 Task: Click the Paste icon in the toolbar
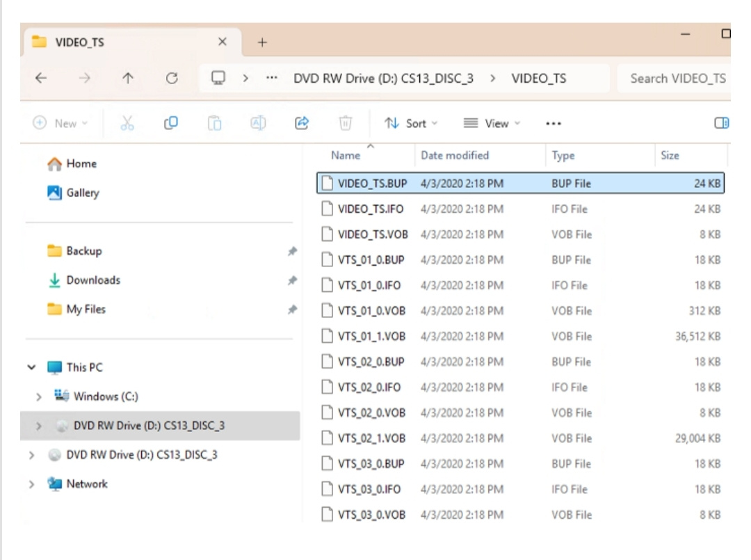214,123
